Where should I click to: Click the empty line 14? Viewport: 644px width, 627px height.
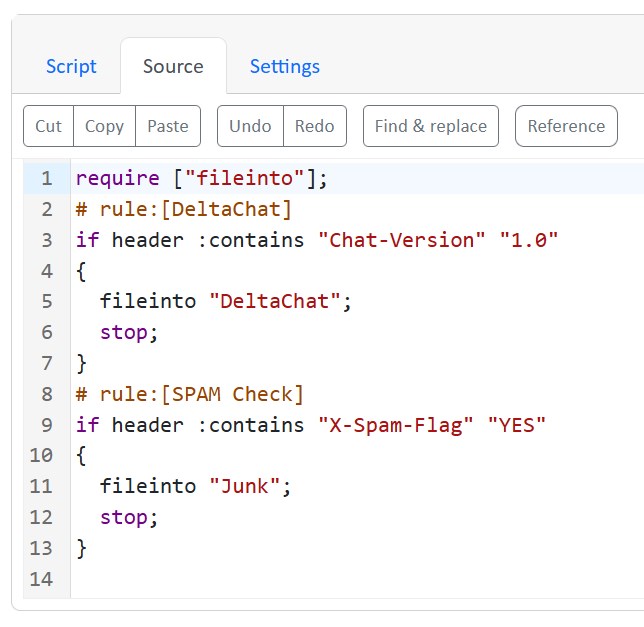(x=356, y=579)
